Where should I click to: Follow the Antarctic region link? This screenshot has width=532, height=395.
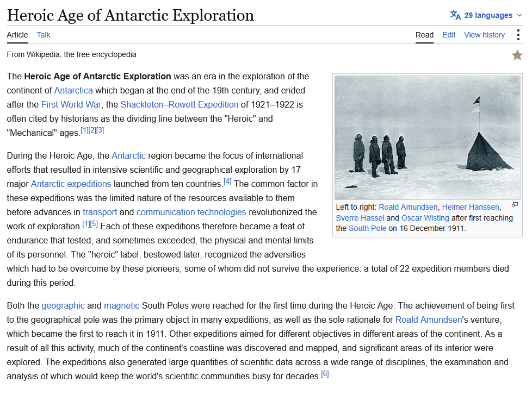coord(128,156)
